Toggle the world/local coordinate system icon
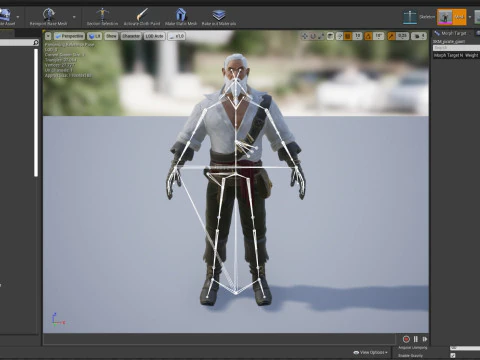Screen dimensions: 480x360 point(330,36)
